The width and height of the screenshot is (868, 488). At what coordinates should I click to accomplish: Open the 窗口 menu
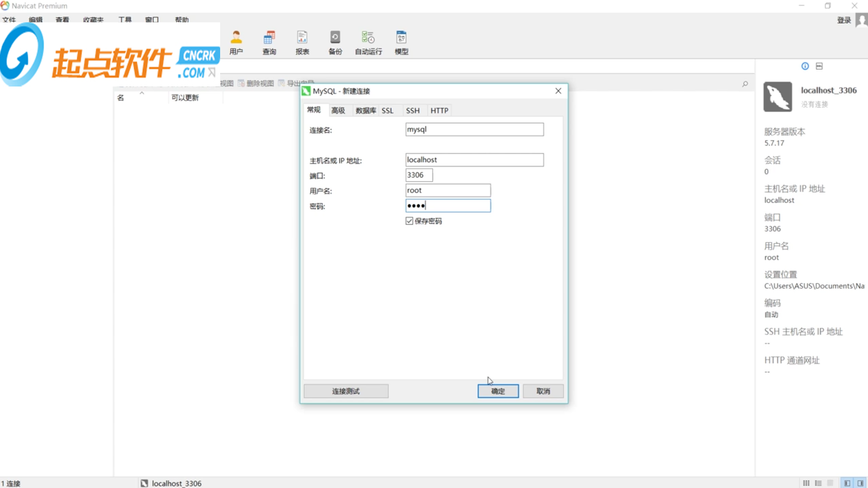click(x=152, y=20)
